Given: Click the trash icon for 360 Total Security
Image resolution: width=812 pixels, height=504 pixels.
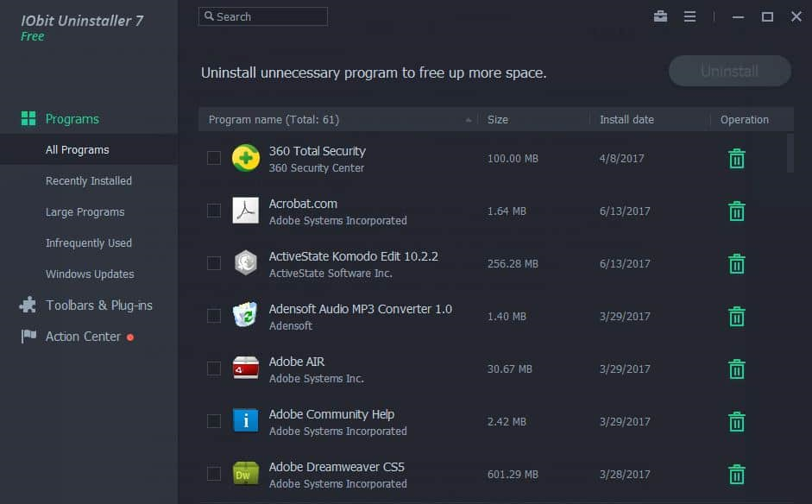Looking at the screenshot, I should [x=736, y=159].
